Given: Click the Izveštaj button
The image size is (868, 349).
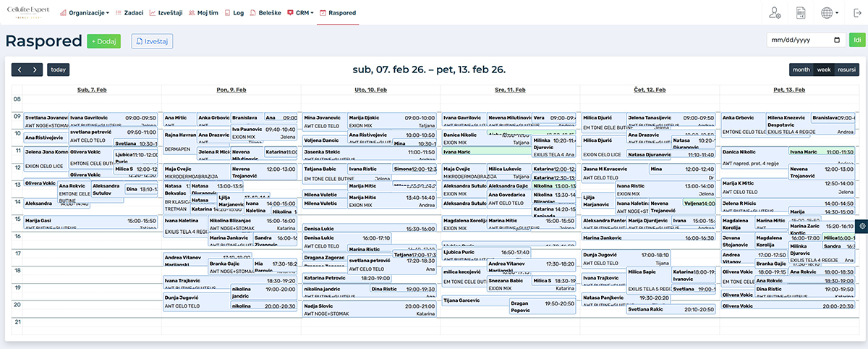Looking at the screenshot, I should [152, 41].
